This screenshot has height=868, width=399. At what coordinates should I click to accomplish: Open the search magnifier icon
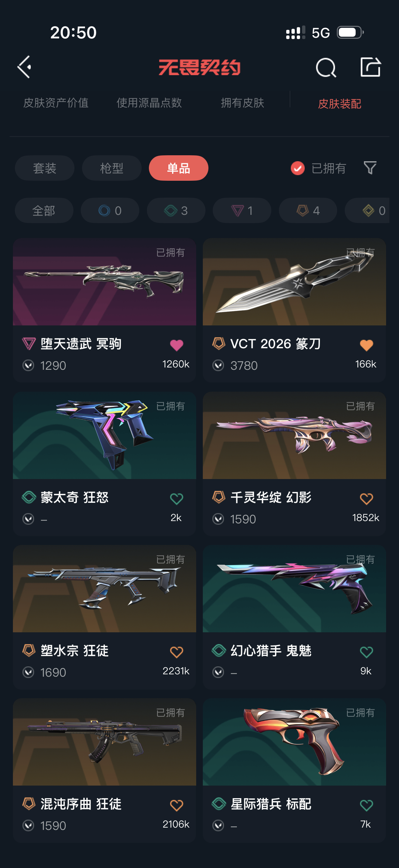326,68
